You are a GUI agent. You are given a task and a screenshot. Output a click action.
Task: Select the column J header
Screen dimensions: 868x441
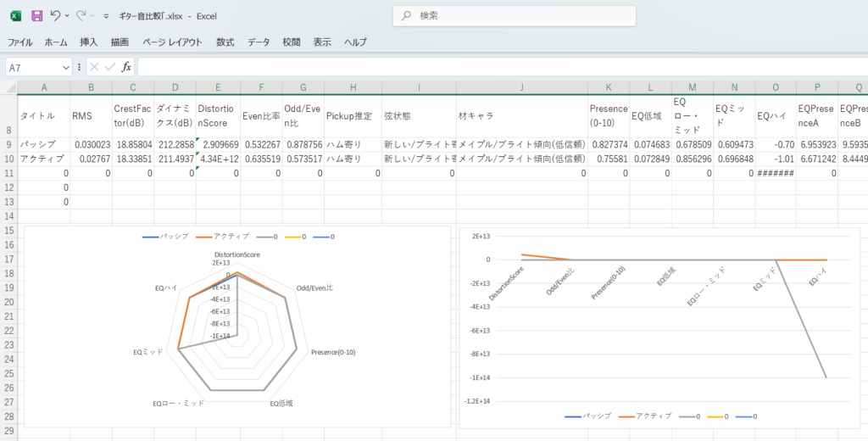(522, 87)
